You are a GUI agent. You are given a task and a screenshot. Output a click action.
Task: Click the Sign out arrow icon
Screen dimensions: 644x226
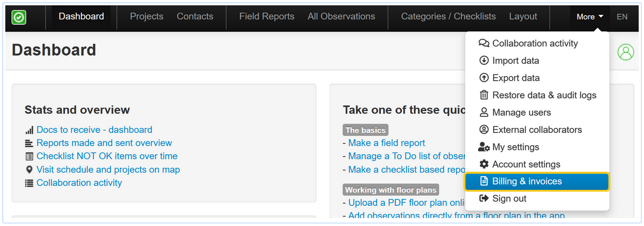click(484, 198)
